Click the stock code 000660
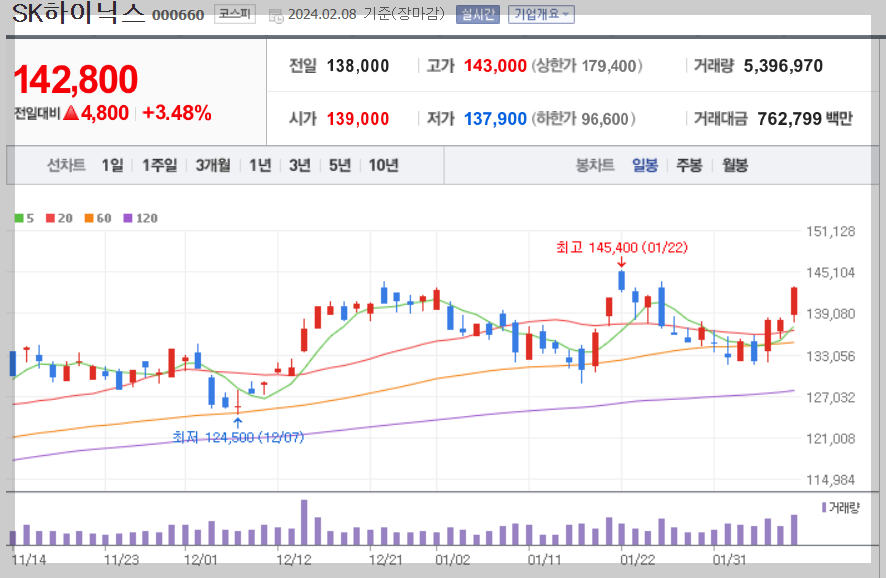The height and width of the screenshot is (578, 886). coord(178,15)
